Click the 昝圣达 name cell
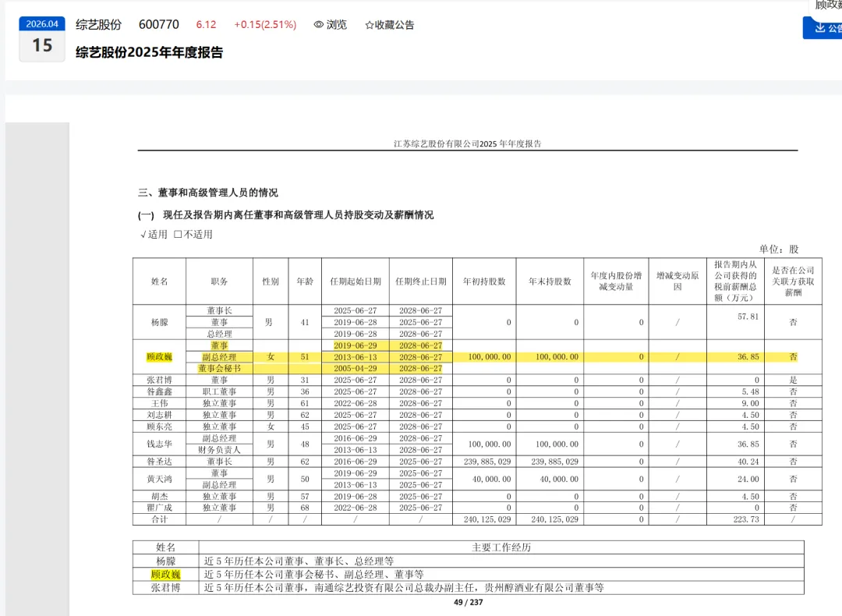The width and height of the screenshot is (842, 616). coord(160,462)
